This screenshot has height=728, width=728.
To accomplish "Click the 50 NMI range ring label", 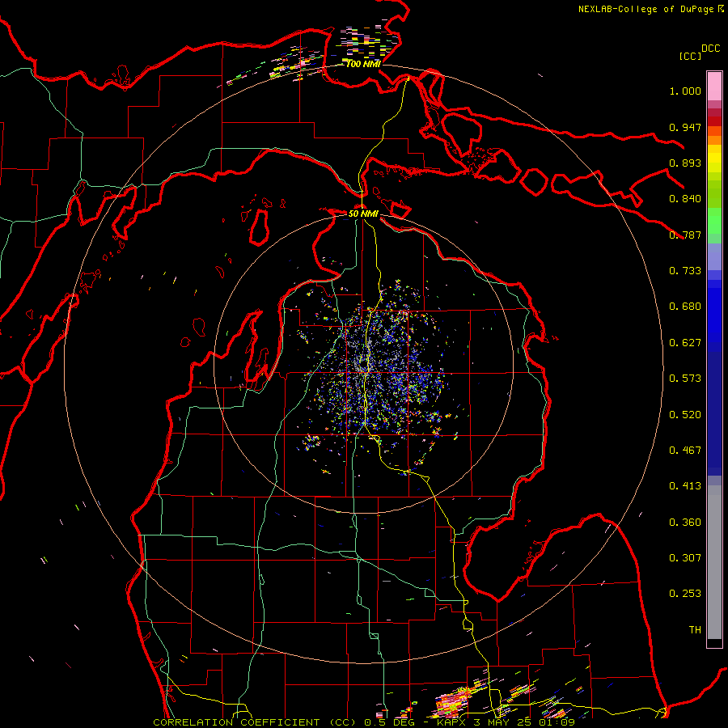I will 363,214.
